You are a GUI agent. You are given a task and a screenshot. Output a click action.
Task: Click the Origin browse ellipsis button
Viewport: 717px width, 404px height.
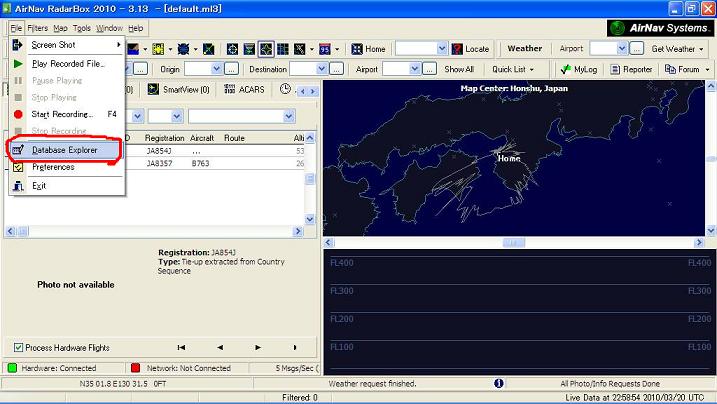pyautogui.click(x=231, y=69)
